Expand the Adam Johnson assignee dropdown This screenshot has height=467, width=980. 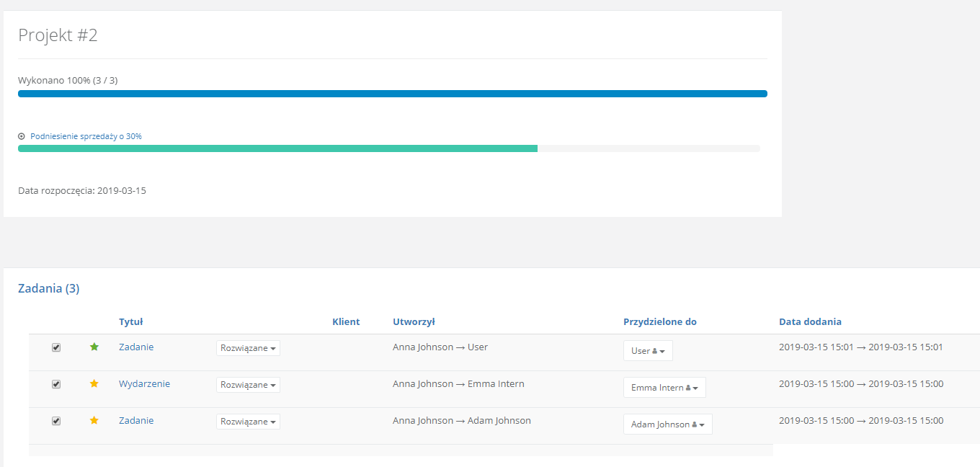point(667,424)
